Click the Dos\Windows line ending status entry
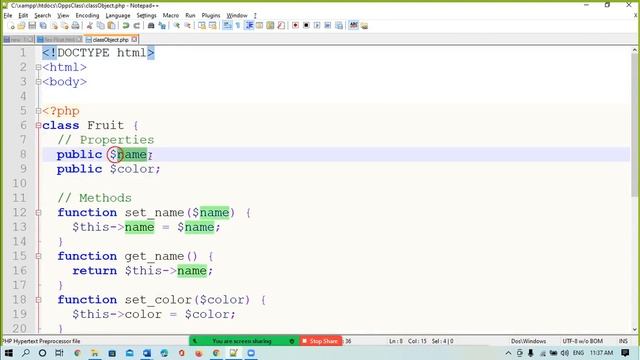The height and width of the screenshot is (360, 640). [x=528, y=341]
